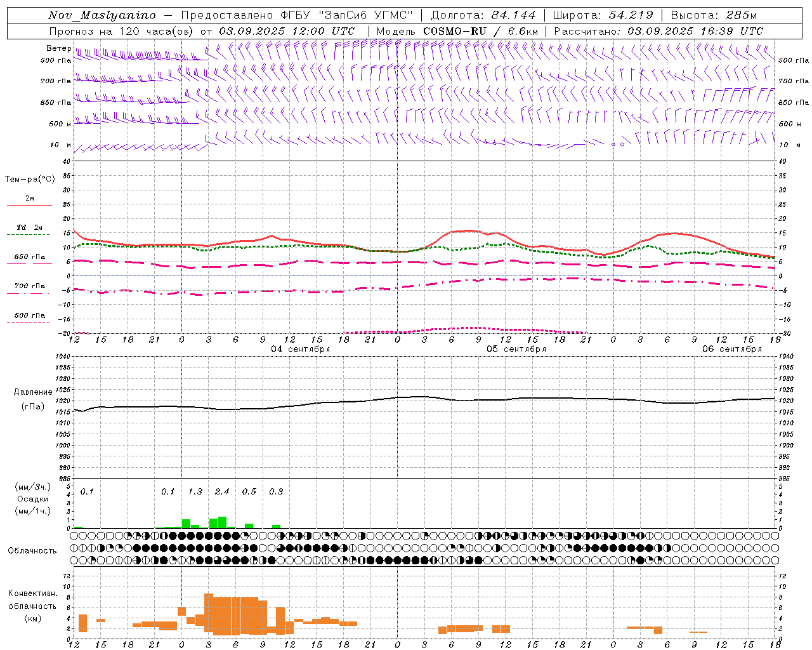Select the Тем-ра(°C) temperature label

tap(30, 180)
